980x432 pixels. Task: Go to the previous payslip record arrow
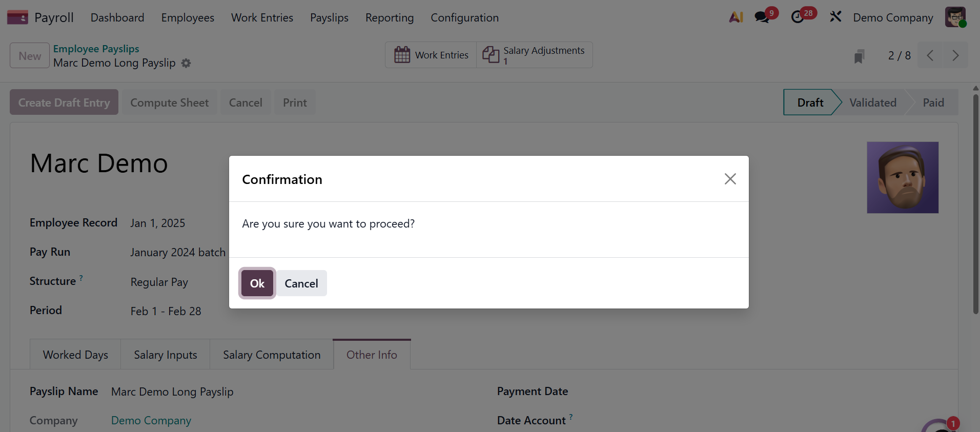(930, 55)
